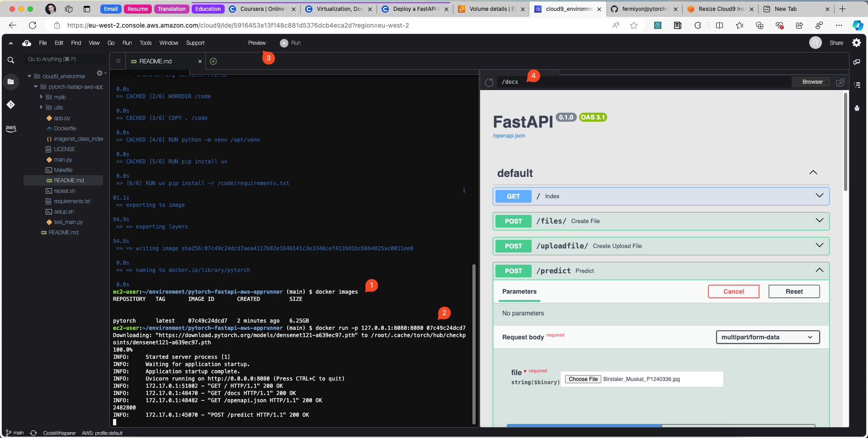Image resolution: width=868 pixels, height=438 pixels.
Task: Click the magnifier search icon in sidebar
Action: point(11,60)
